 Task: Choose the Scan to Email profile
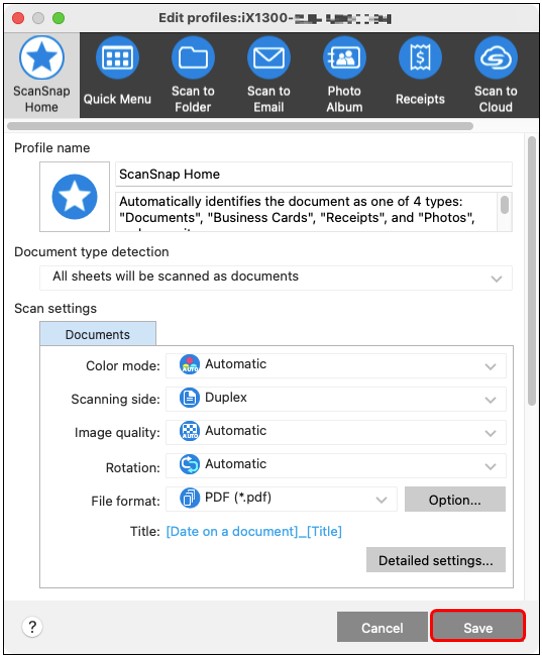click(x=268, y=58)
